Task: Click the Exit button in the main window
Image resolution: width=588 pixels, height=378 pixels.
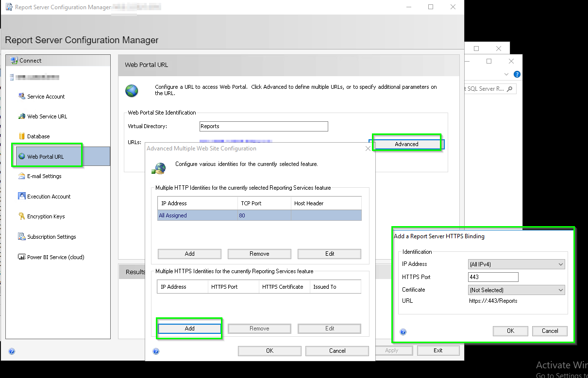Action: (x=438, y=350)
